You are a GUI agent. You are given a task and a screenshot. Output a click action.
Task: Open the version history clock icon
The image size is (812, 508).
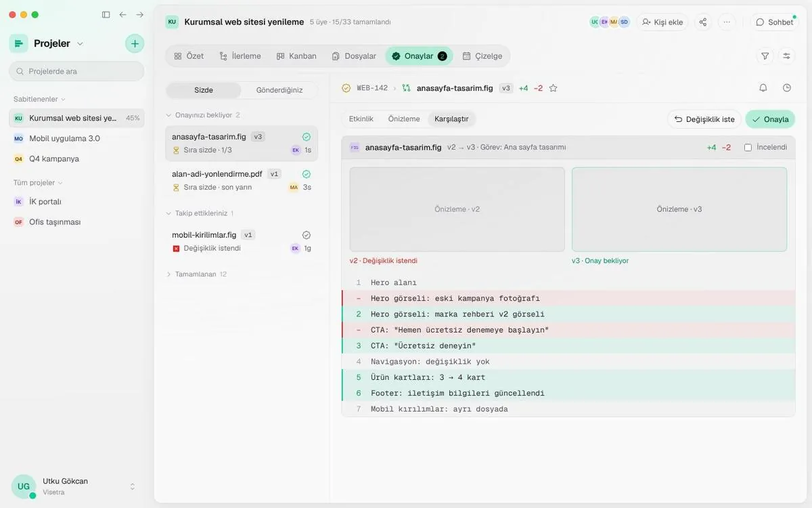[787, 88]
